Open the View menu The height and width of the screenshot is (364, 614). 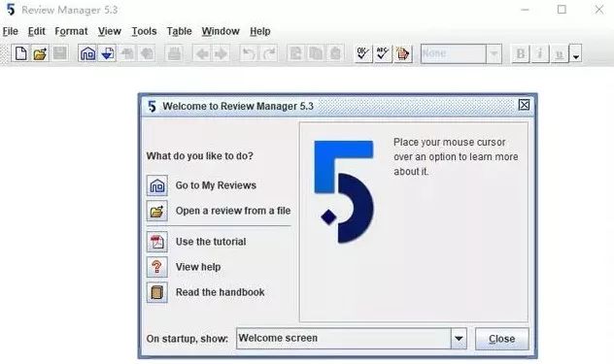pos(109,31)
